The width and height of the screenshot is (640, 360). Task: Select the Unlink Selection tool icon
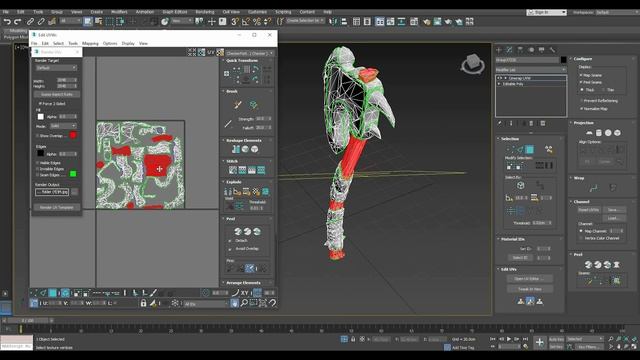click(41, 22)
